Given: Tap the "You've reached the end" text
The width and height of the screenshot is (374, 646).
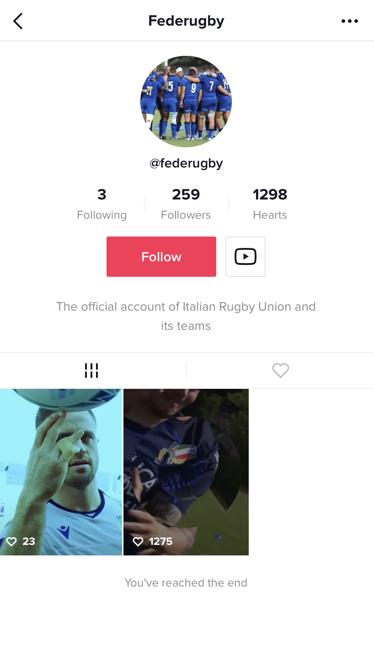Looking at the screenshot, I should (x=186, y=583).
